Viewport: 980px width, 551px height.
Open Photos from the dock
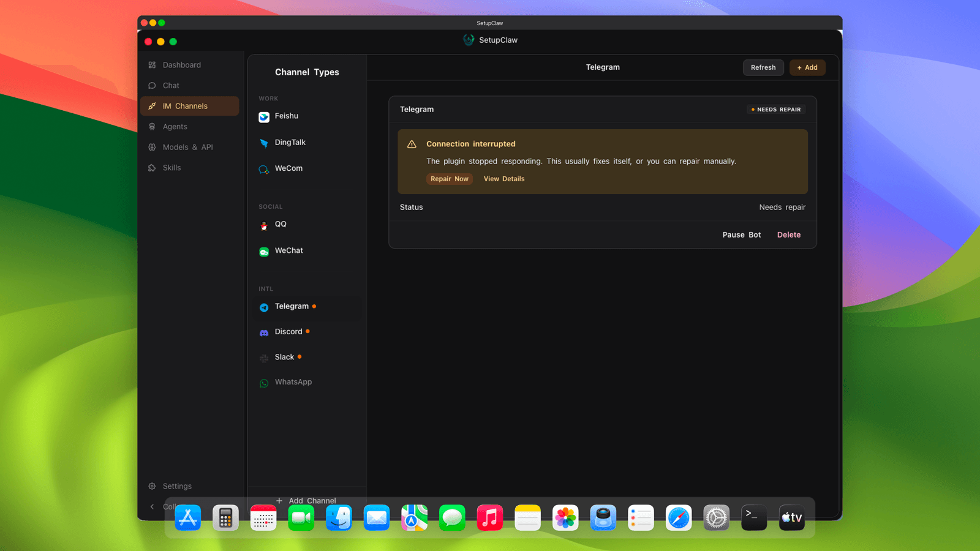tap(565, 518)
